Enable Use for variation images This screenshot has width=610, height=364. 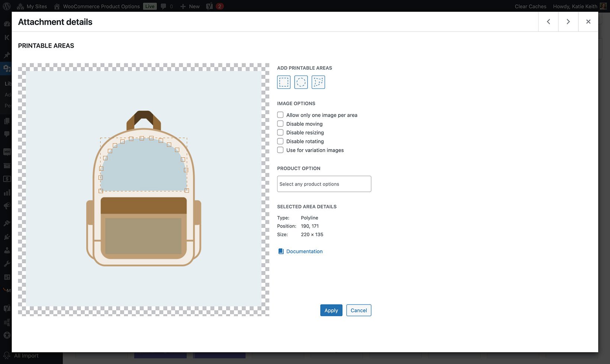280,150
